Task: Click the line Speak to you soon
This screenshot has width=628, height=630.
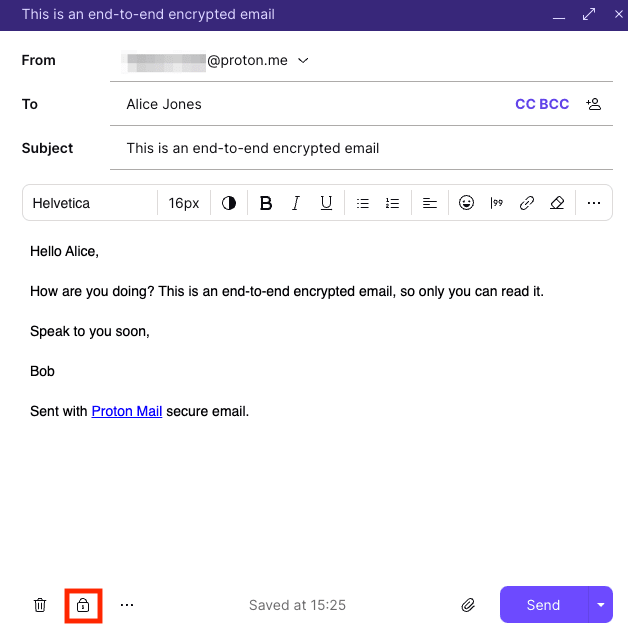Action: [x=90, y=331]
